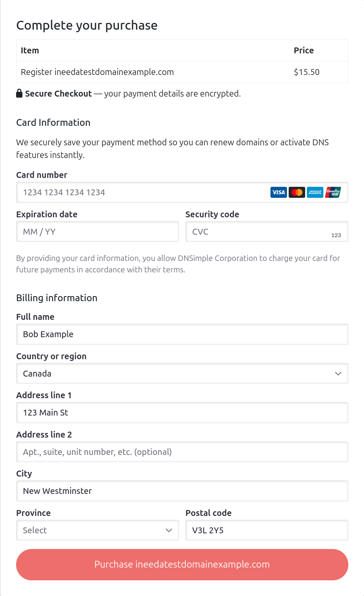Click the CVC hint icon in Security code
364x596 pixels.
click(x=336, y=235)
